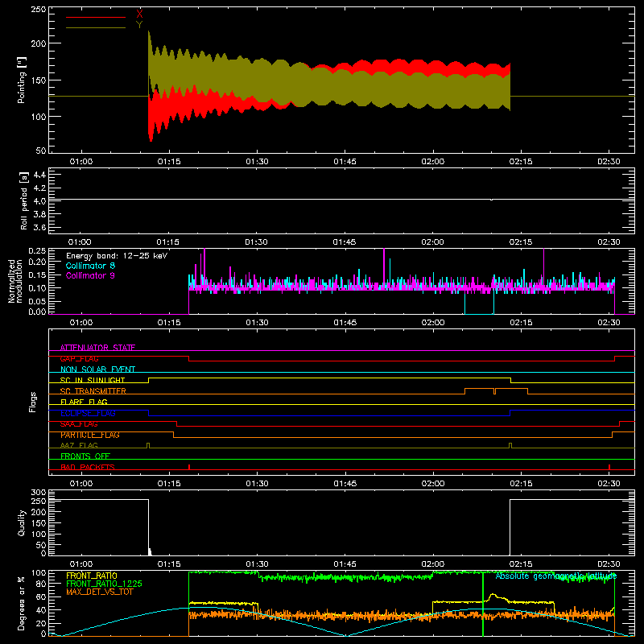644x644 pixels.
Task: Click the SC_TRANSMITTER flag label
Action: [93, 391]
